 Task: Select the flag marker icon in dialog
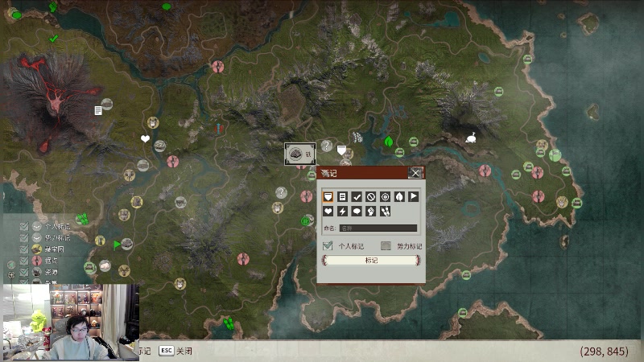pyautogui.click(x=414, y=197)
